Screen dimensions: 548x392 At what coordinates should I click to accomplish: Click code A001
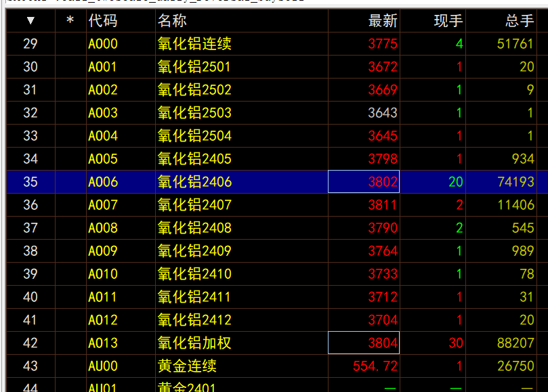[x=102, y=67]
